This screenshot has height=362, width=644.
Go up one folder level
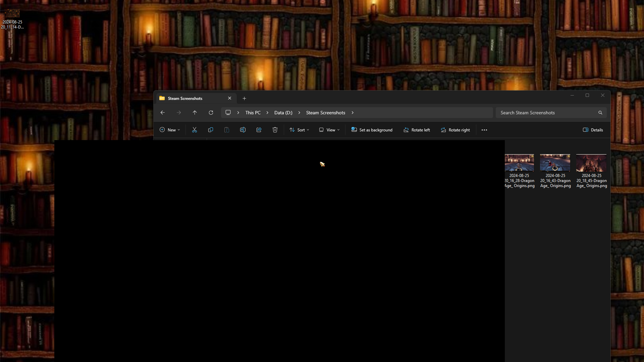195,113
